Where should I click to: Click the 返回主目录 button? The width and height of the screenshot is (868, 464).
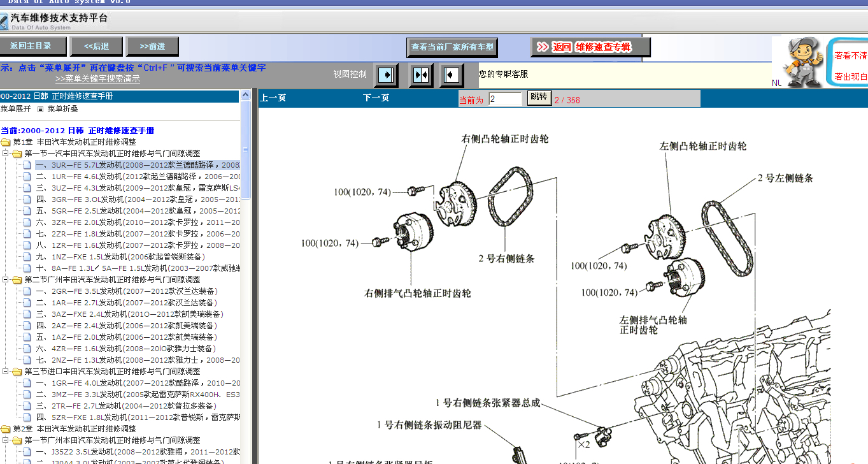32,47
